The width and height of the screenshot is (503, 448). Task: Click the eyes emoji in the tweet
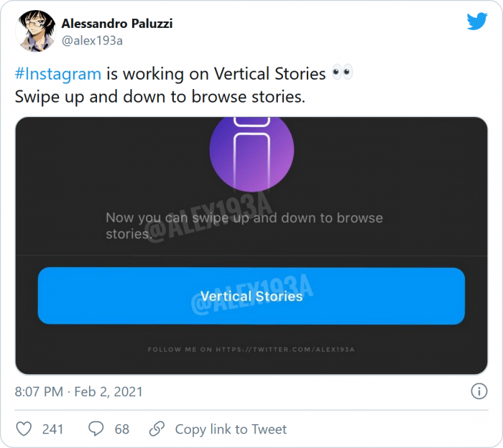342,73
